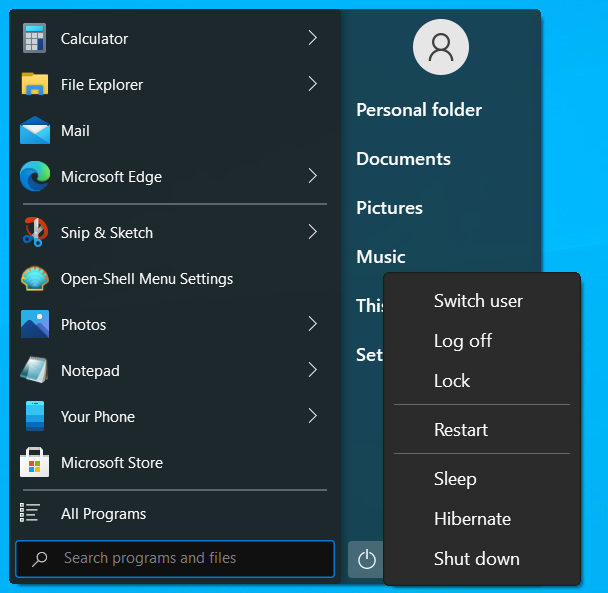Viewport: 608px width, 593px height.
Task: Click the File Explorer text label
Action: pos(102,85)
